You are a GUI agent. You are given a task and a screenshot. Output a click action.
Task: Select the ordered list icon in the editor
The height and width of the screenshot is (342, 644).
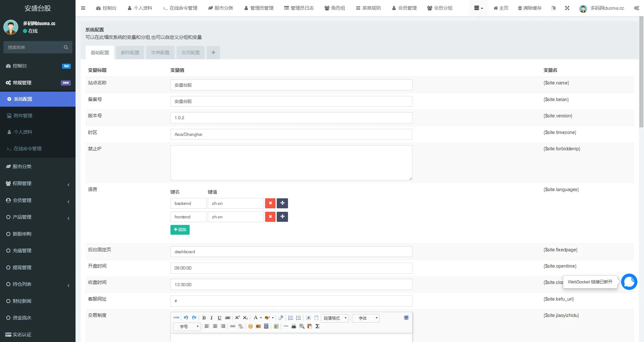291,318
